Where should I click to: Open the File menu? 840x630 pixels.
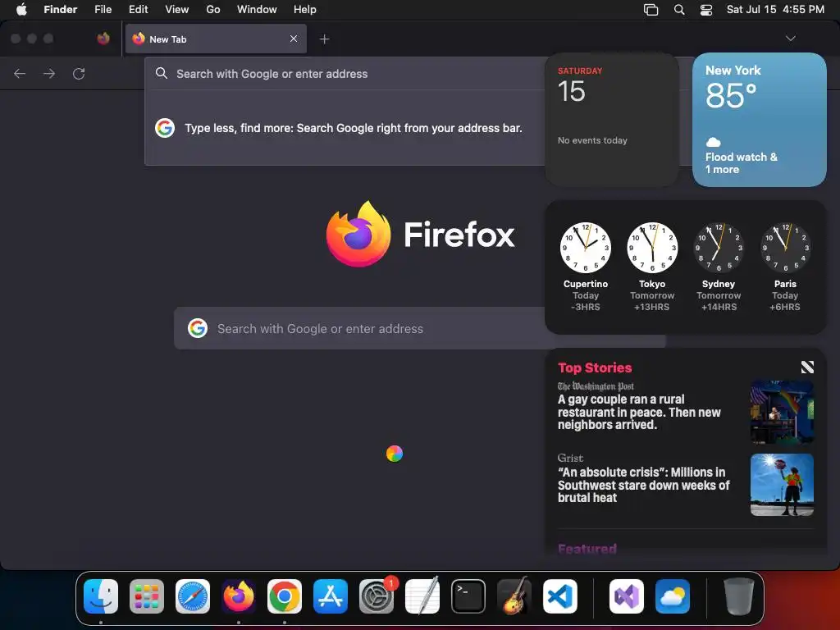click(x=103, y=10)
